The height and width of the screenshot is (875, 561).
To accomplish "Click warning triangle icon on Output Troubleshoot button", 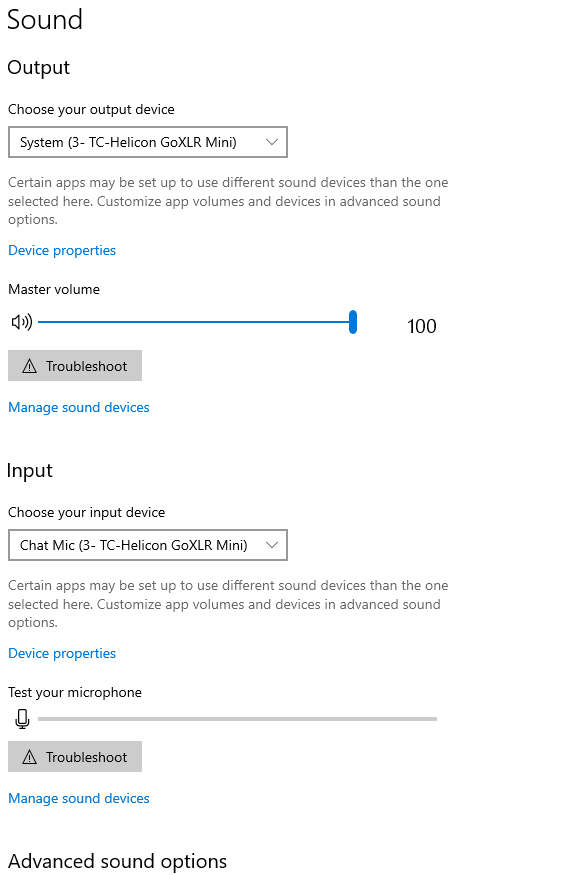I will pos(29,366).
